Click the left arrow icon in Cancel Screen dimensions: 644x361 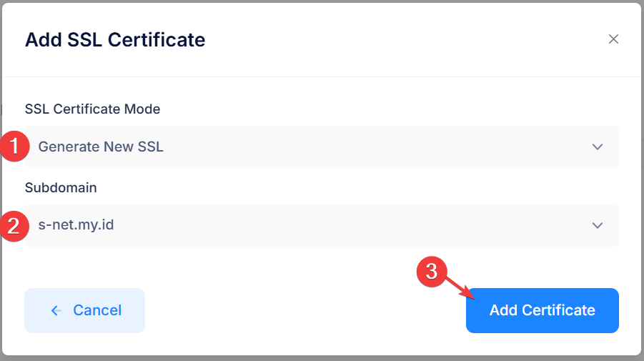click(x=56, y=310)
